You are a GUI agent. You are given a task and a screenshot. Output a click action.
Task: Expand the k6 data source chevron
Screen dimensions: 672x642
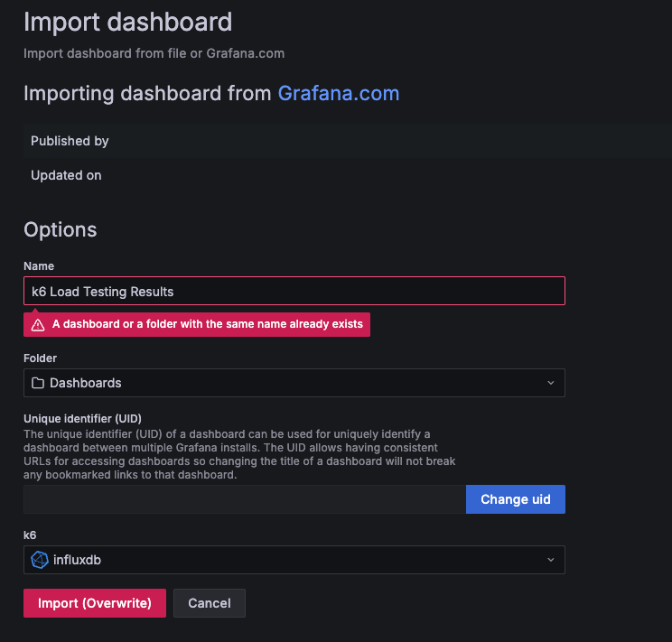551,560
